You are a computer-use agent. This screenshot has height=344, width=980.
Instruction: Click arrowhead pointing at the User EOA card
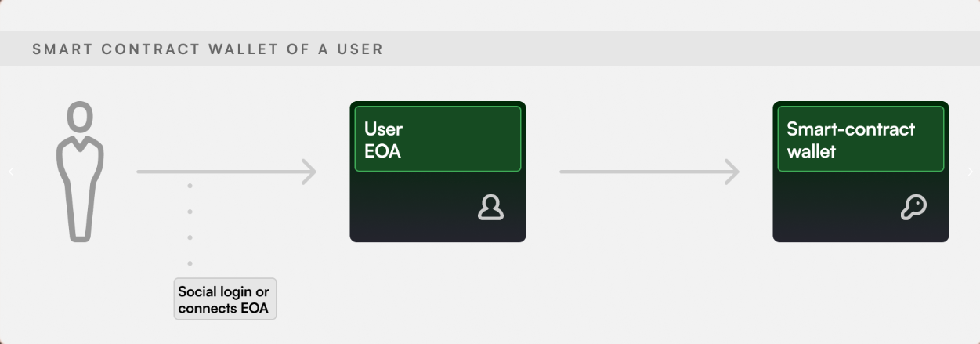click(309, 172)
